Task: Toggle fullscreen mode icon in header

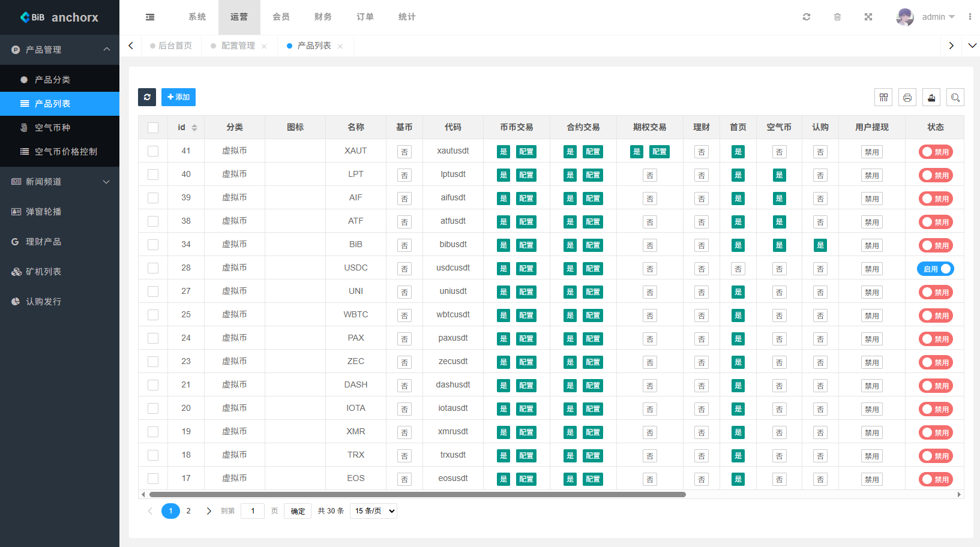Action: pyautogui.click(x=868, y=17)
